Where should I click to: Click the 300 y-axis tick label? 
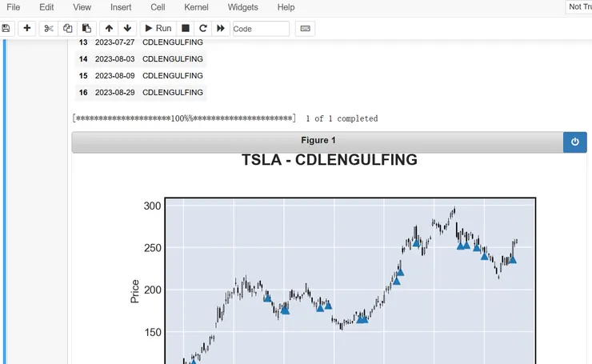[152, 206]
